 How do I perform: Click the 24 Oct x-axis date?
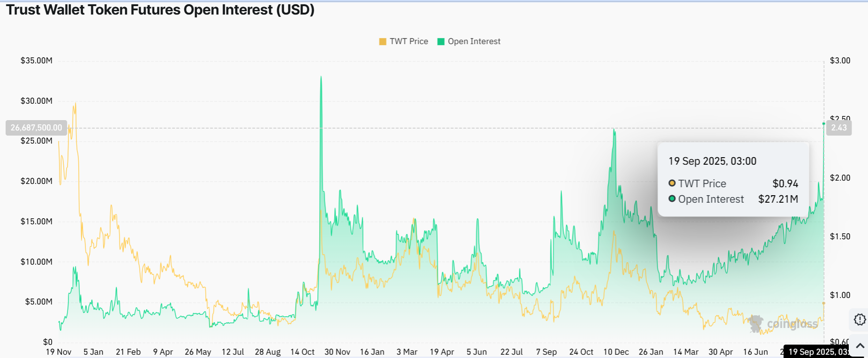(581, 352)
